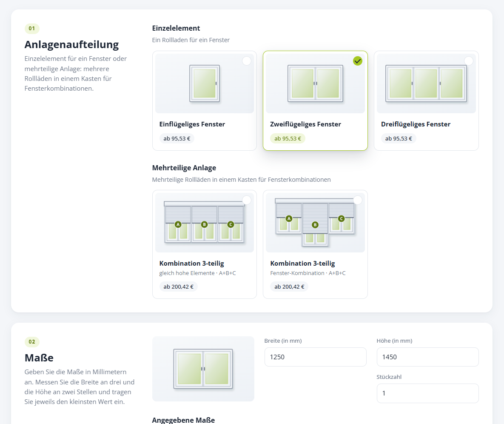Image resolution: width=504 pixels, height=424 pixels.
Task: Click the Höhe (in mm) label
Action: 394,341
